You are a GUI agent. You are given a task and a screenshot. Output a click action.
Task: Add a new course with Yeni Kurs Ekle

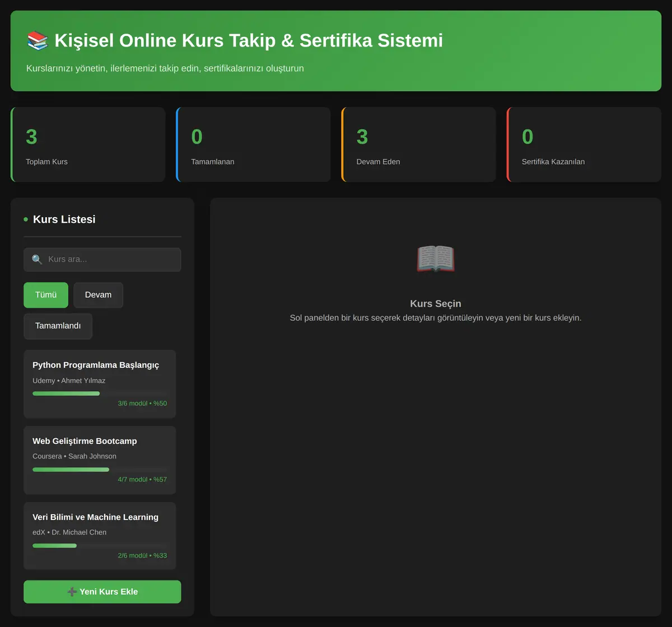pos(102,592)
